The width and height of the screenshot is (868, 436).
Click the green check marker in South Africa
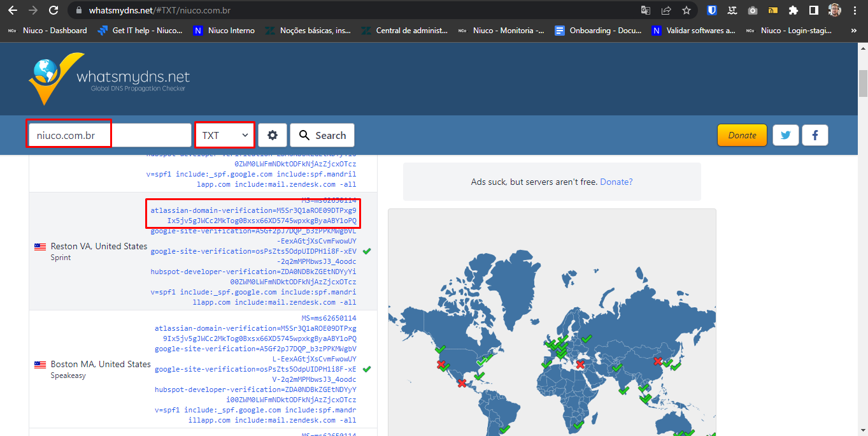[578, 424]
